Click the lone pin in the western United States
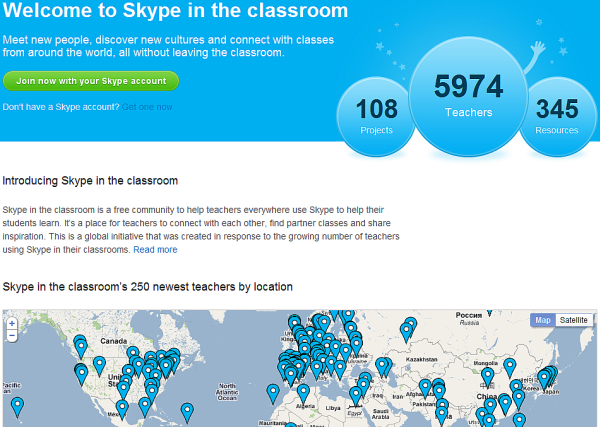The image size is (600, 427). click(99, 365)
